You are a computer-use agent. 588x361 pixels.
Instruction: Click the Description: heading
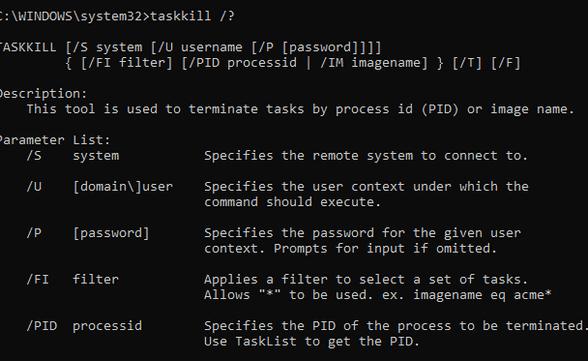43,94
